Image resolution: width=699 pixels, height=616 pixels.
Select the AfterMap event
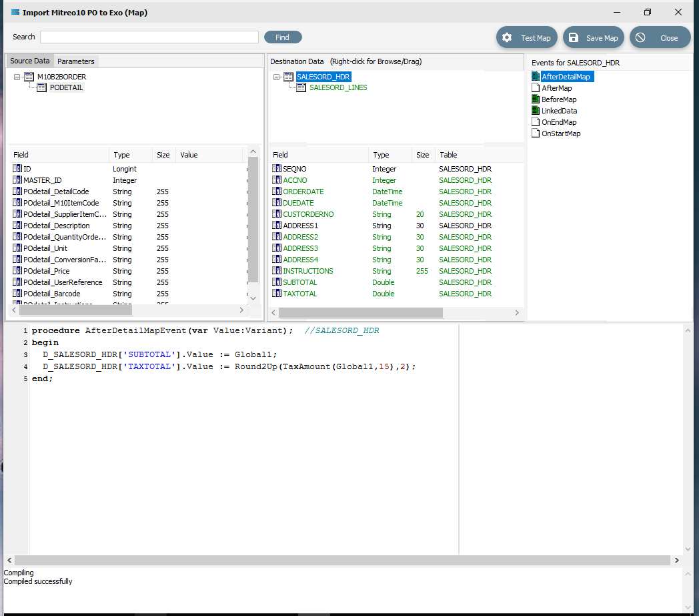click(x=557, y=88)
